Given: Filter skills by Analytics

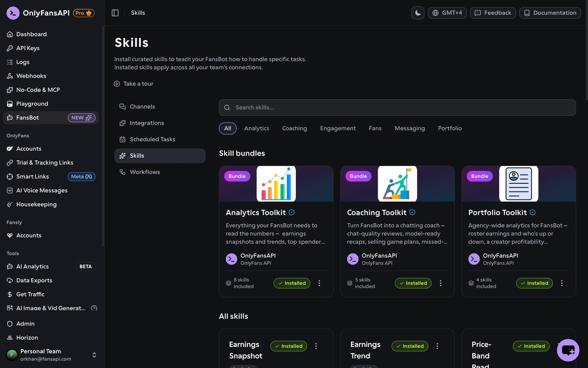Looking at the screenshot, I should (257, 128).
